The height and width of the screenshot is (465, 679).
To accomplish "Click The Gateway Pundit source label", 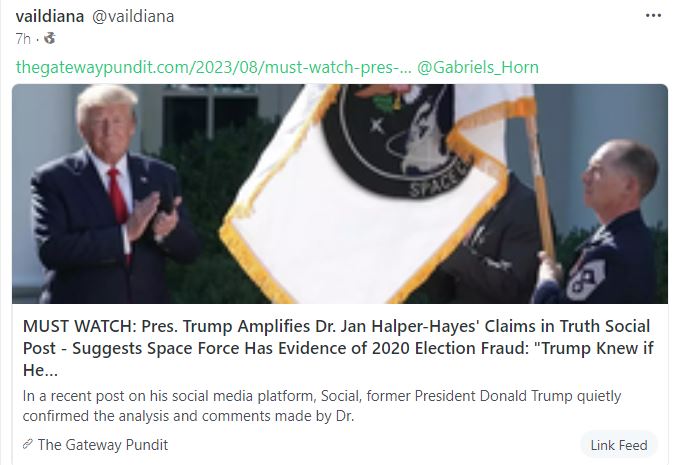I will click(x=103, y=445).
